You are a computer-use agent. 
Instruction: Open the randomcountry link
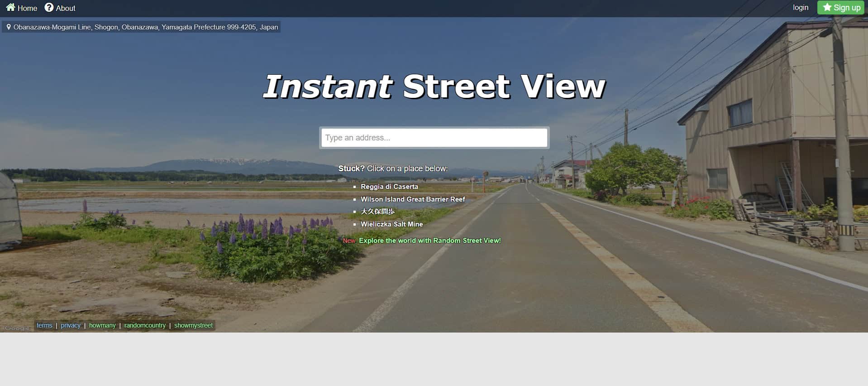(145, 325)
